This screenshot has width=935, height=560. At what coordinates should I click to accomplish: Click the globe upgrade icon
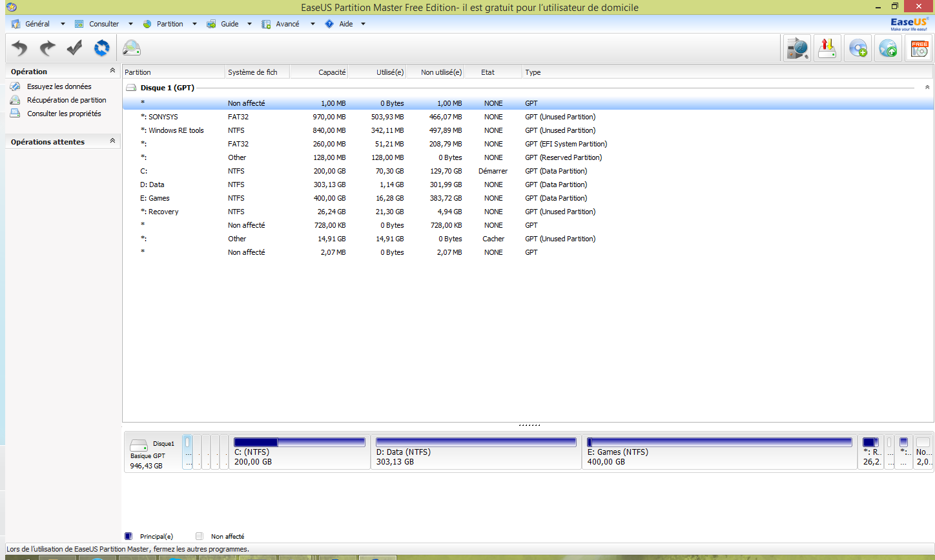pos(888,48)
